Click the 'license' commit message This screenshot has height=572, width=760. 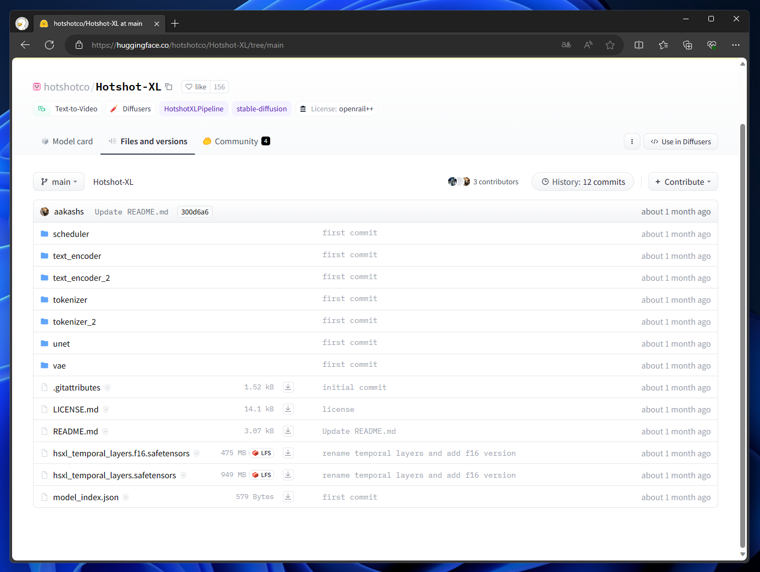pos(338,409)
